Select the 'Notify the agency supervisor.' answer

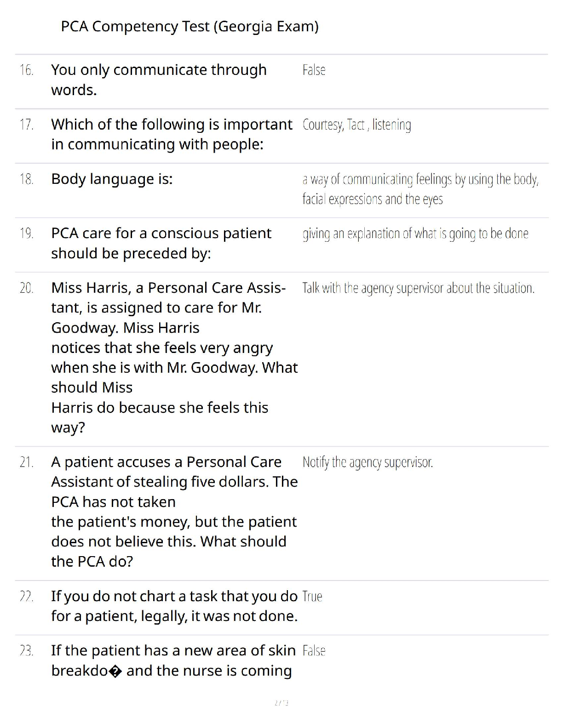pyautogui.click(x=368, y=462)
